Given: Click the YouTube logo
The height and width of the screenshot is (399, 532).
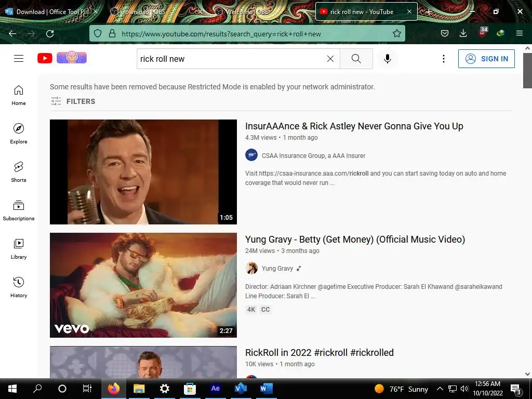Looking at the screenshot, I should tap(45, 58).
